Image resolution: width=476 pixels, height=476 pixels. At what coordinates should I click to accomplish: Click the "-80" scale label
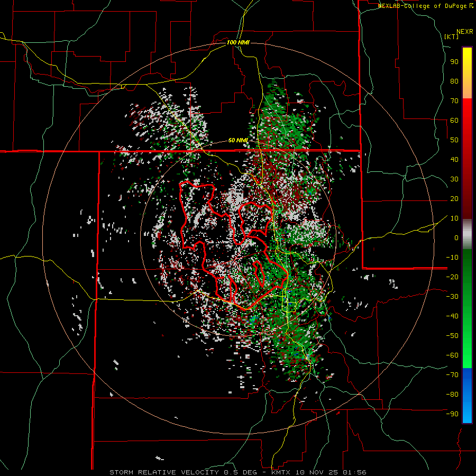pyautogui.click(x=452, y=395)
